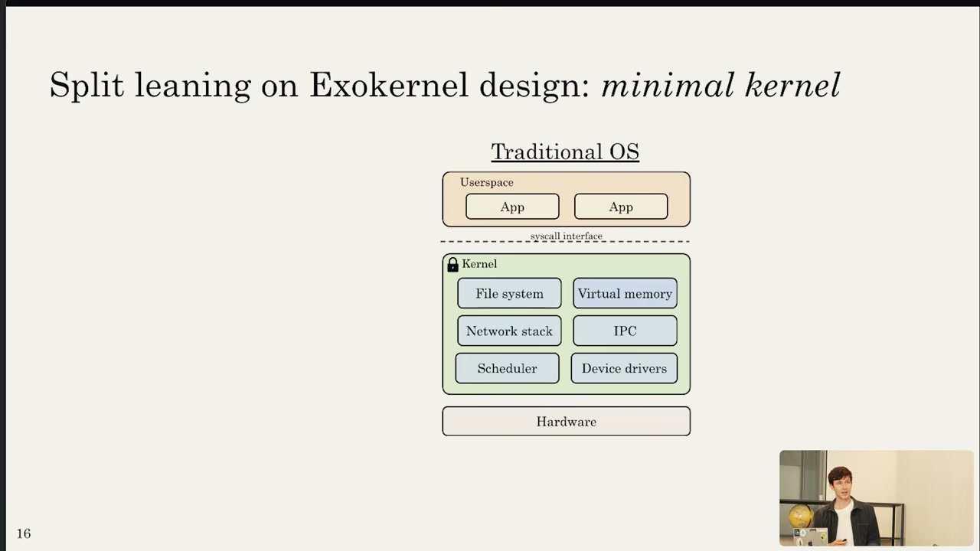Viewport: 980px width, 551px height.
Task: Click the Traditional OS heading
Action: point(565,152)
